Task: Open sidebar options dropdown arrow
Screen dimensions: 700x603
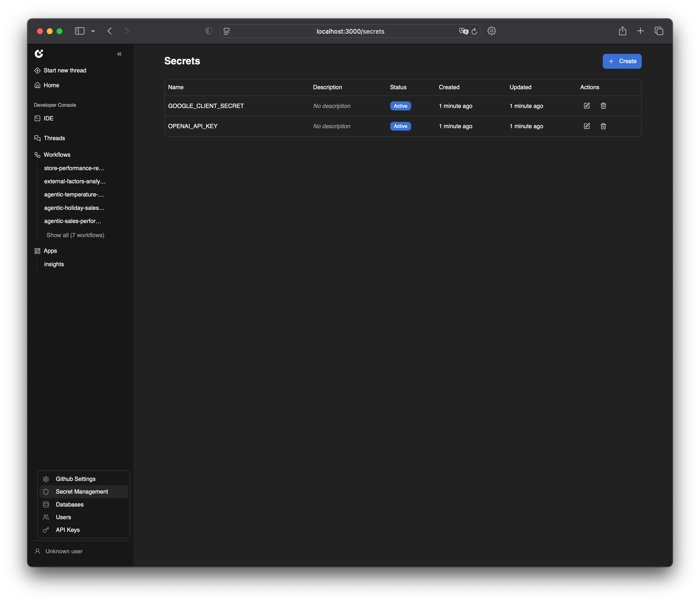Action: coord(93,31)
